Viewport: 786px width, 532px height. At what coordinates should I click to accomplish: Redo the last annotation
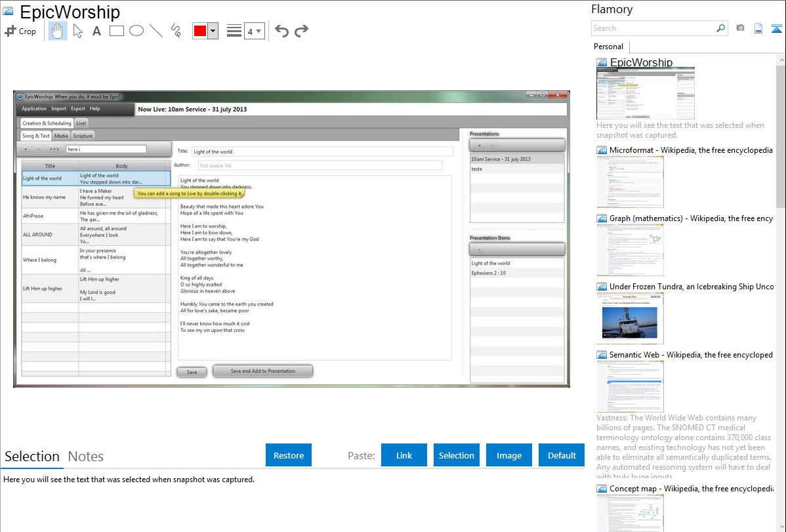click(301, 31)
